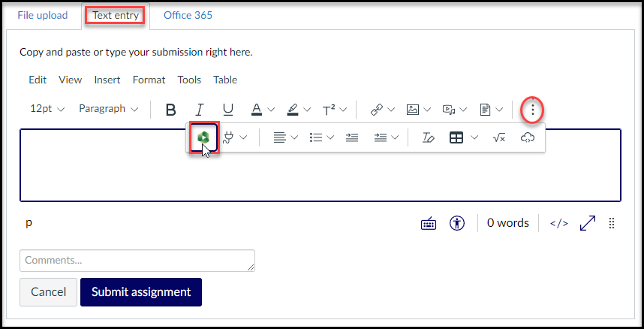Show keyboard shortcuts icon

(x=429, y=223)
